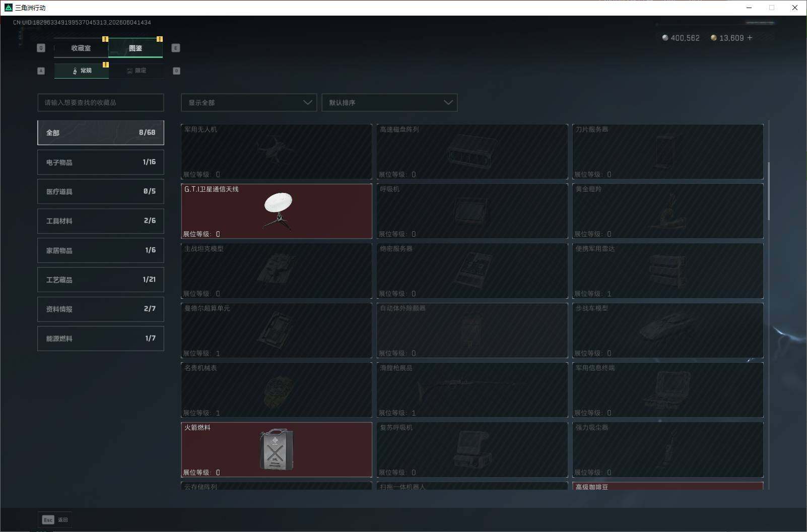
Task: Click the D key hint icon
Action: click(176, 71)
